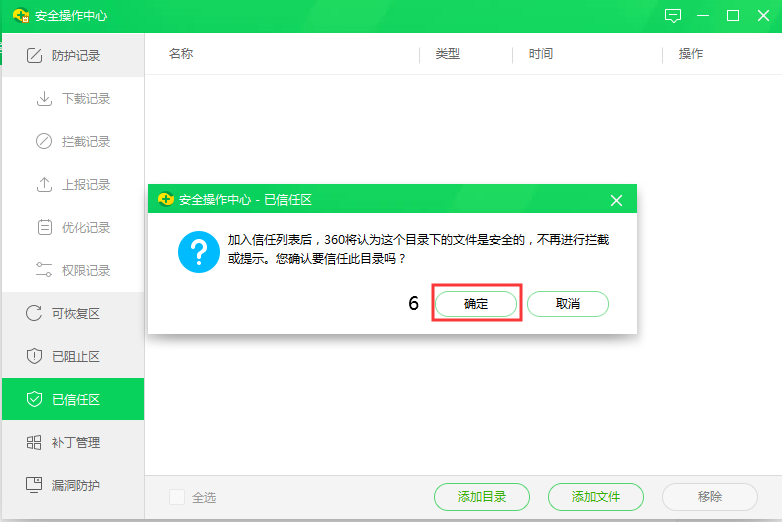Open 权限记录 in the sidebar
This screenshot has width=782, height=522.
[73, 270]
